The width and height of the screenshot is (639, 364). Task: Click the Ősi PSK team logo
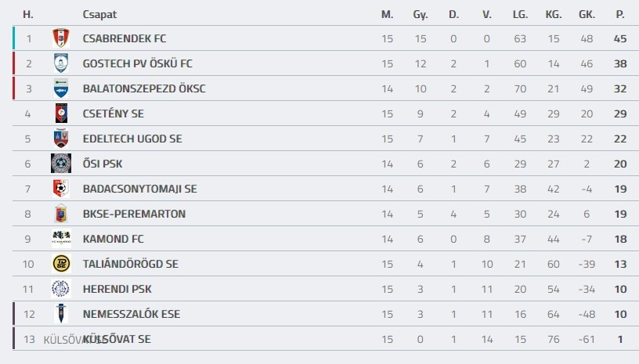[60, 164]
